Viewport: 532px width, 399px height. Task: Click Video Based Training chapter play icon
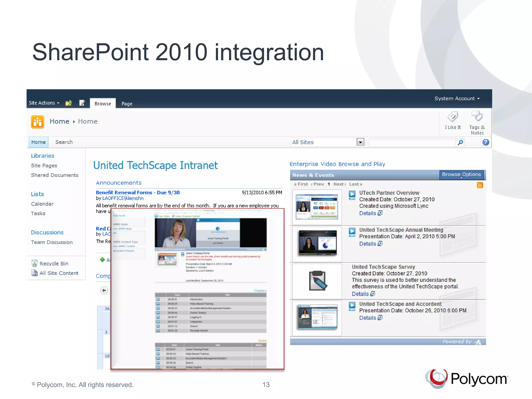158,304
